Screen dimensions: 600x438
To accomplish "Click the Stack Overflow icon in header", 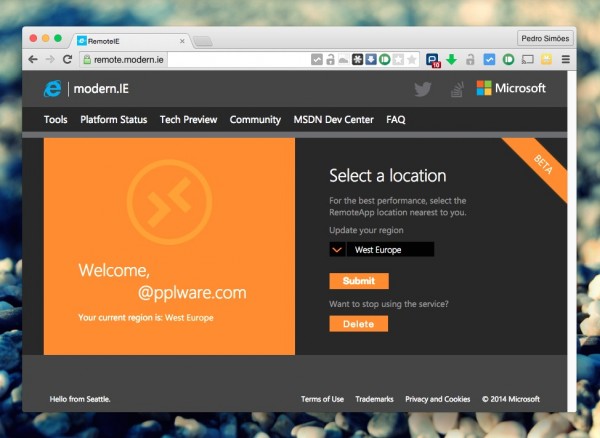I will 457,90.
